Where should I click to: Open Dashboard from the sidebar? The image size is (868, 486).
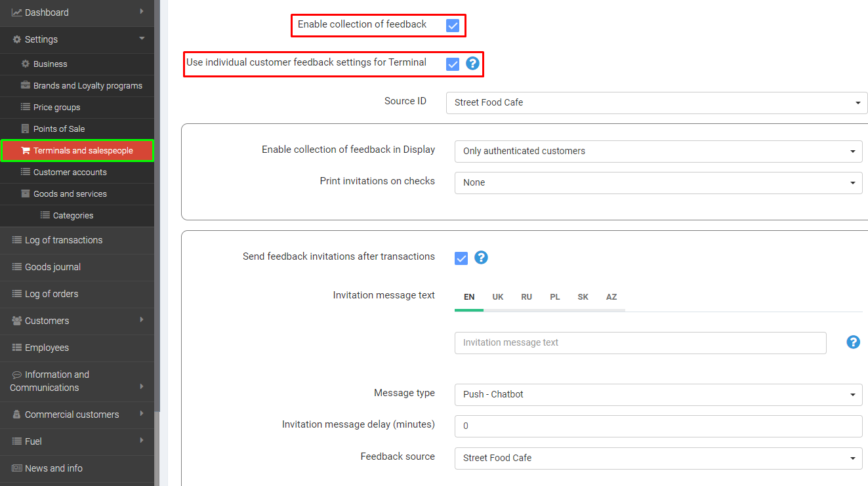tap(47, 12)
